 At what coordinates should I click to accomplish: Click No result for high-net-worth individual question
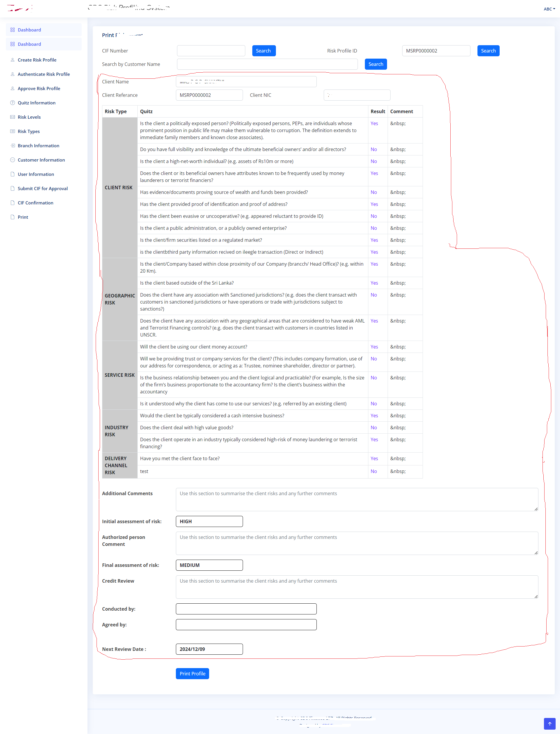[374, 161]
